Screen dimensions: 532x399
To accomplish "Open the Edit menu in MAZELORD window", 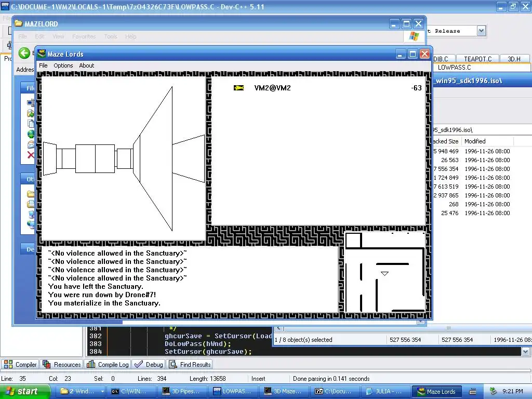I will click(39, 36).
